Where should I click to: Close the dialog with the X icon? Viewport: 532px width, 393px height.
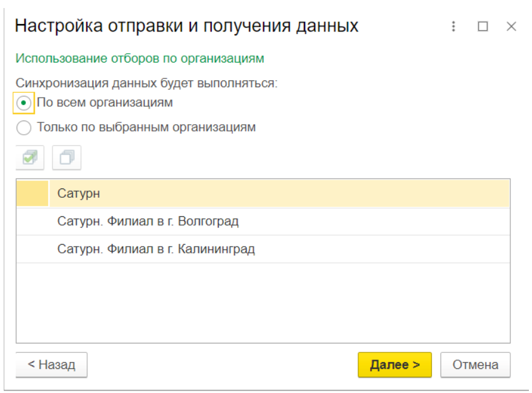coord(511,27)
